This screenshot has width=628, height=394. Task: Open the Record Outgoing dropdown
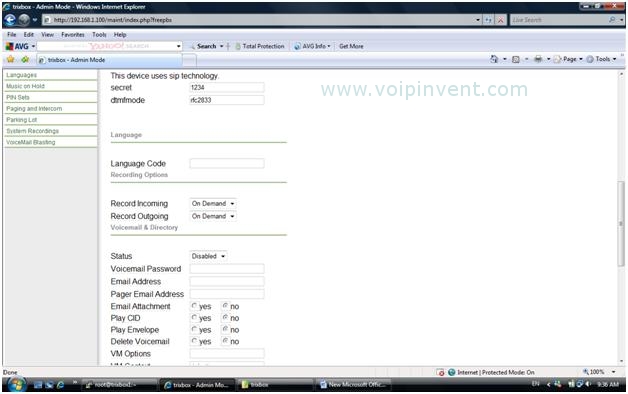tap(213, 216)
